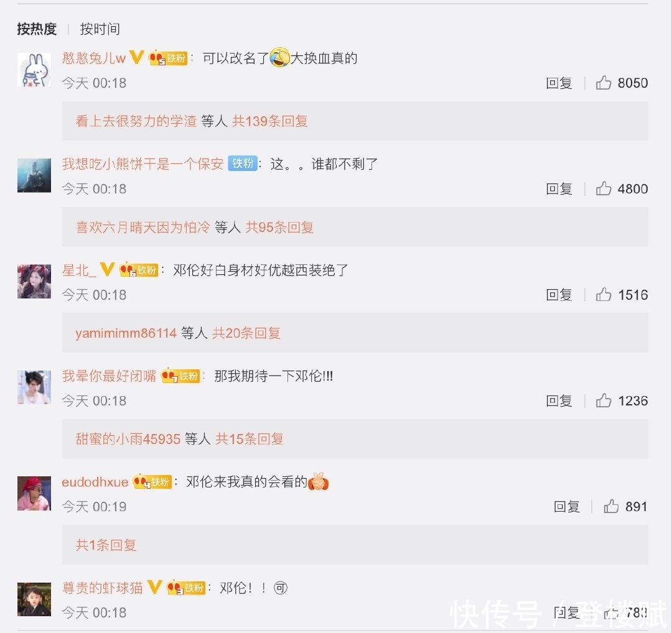Expand 共15条回复 replies

point(250,438)
